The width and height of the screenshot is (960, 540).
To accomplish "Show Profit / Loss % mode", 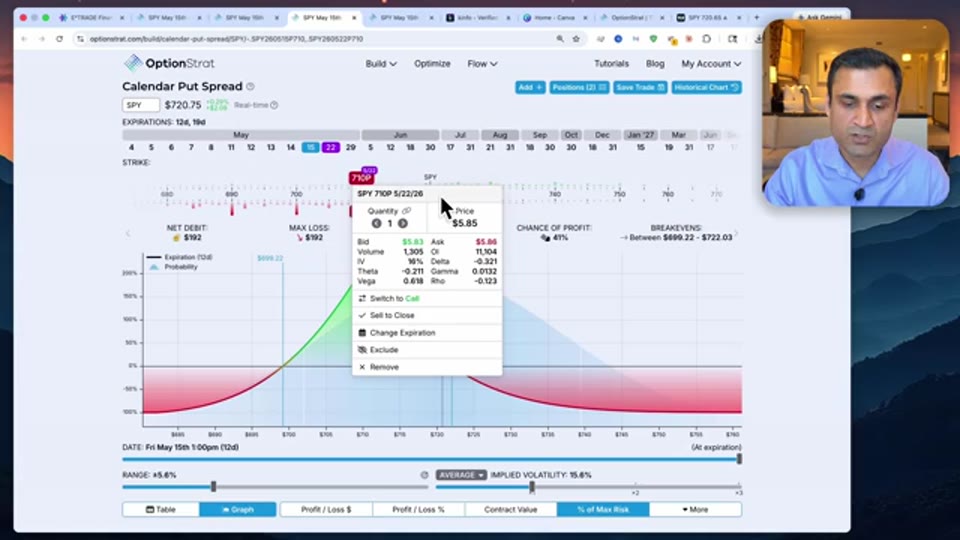I will (x=418, y=509).
